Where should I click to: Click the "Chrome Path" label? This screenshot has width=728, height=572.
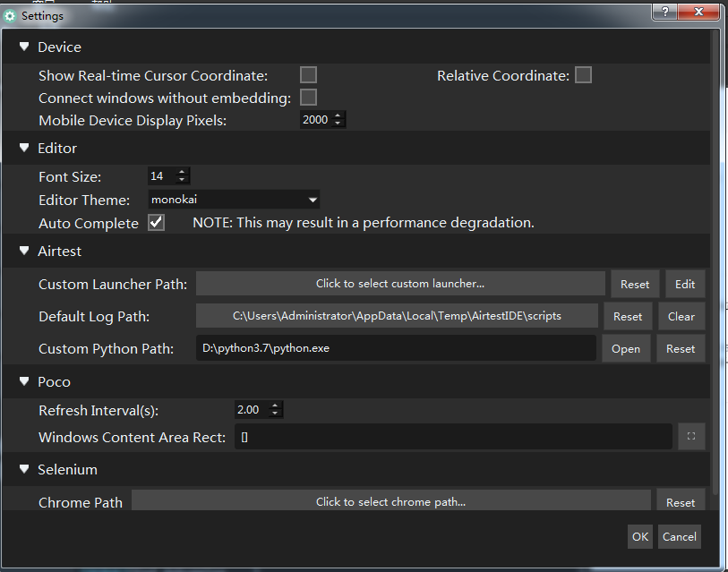click(81, 502)
